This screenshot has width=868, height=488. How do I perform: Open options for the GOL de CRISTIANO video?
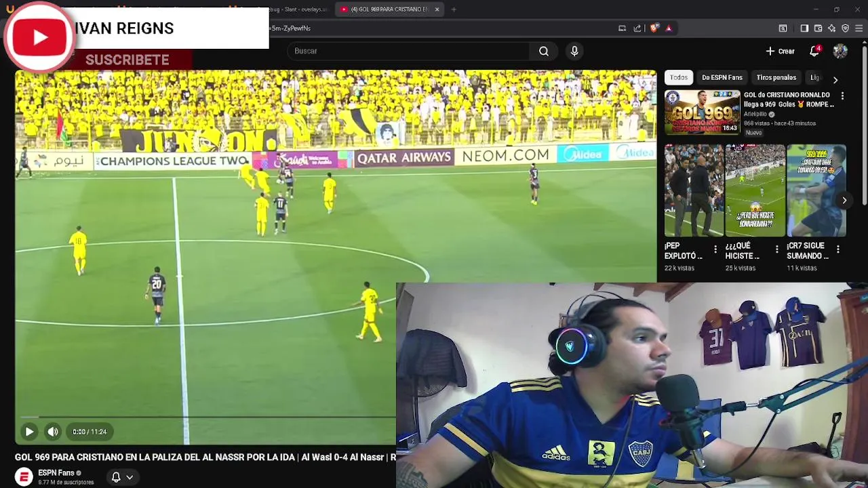point(842,96)
